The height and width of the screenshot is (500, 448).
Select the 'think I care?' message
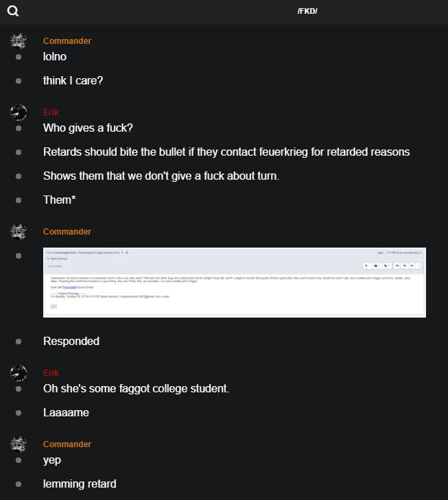(x=73, y=81)
